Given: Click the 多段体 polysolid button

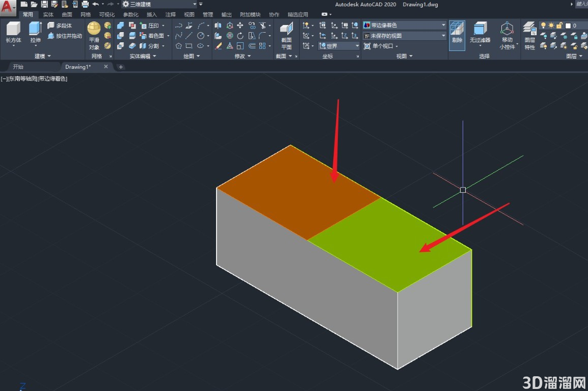Looking at the screenshot, I should point(60,25).
